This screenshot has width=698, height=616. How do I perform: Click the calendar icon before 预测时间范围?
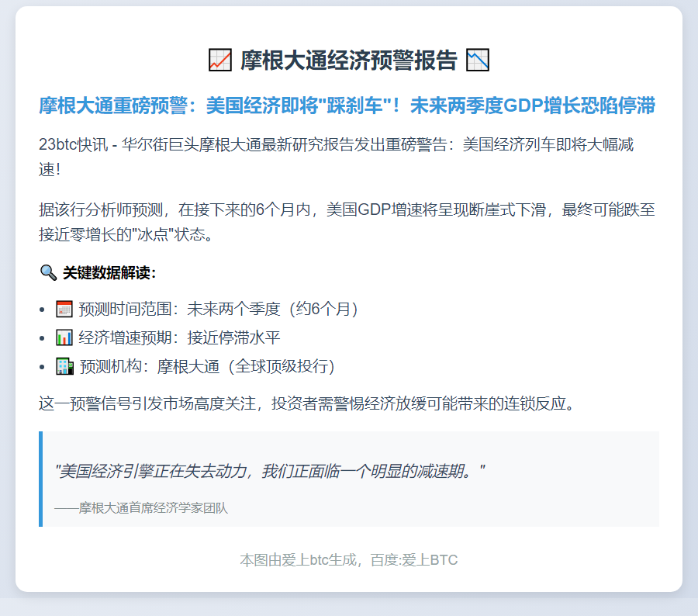(64, 310)
